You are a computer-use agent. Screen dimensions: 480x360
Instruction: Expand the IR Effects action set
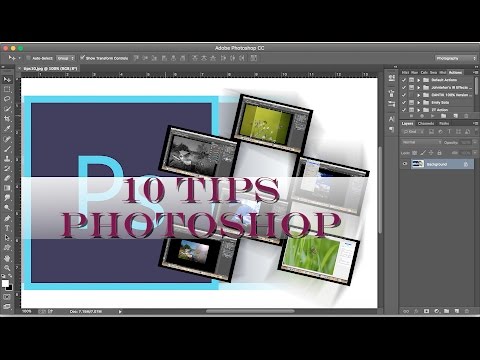(419, 87)
